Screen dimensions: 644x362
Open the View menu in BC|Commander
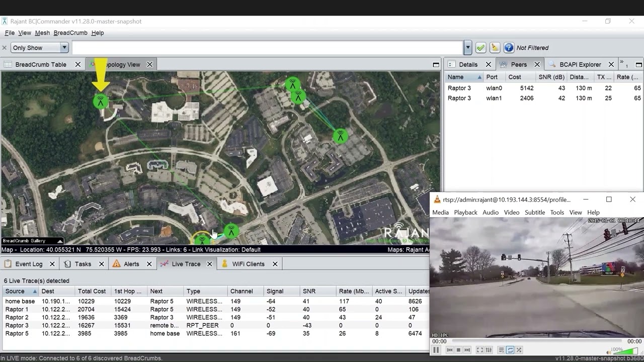(25, 33)
